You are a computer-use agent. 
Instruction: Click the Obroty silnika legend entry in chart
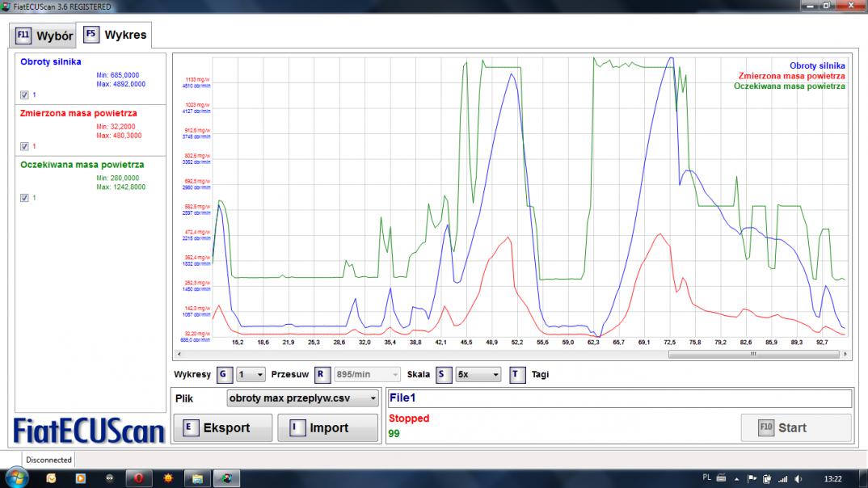[817, 65]
